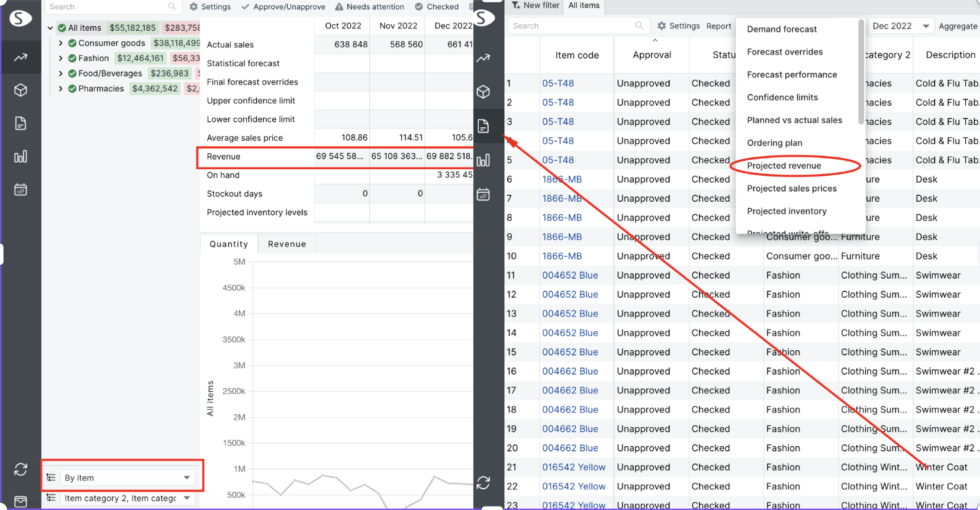
Task: Open Demand forecasting icon in left sidebar
Action: pos(21,57)
